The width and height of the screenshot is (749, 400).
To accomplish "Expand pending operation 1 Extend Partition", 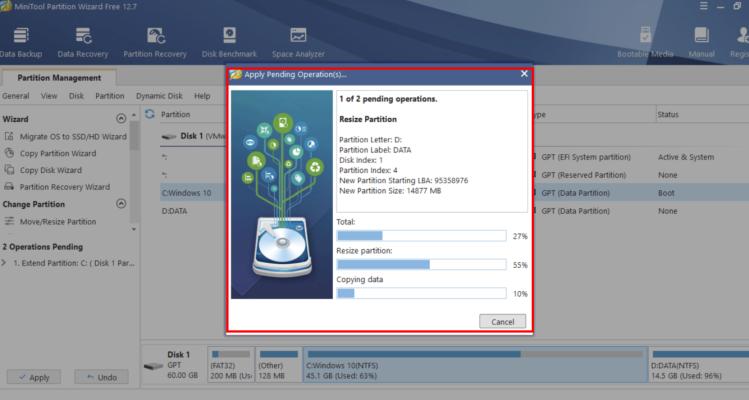I will (4, 263).
